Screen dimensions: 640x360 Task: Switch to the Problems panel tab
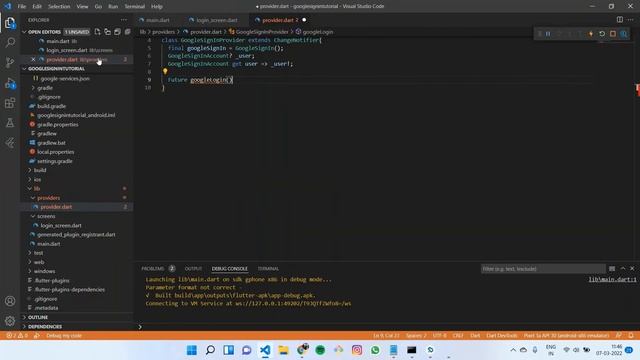click(153, 269)
